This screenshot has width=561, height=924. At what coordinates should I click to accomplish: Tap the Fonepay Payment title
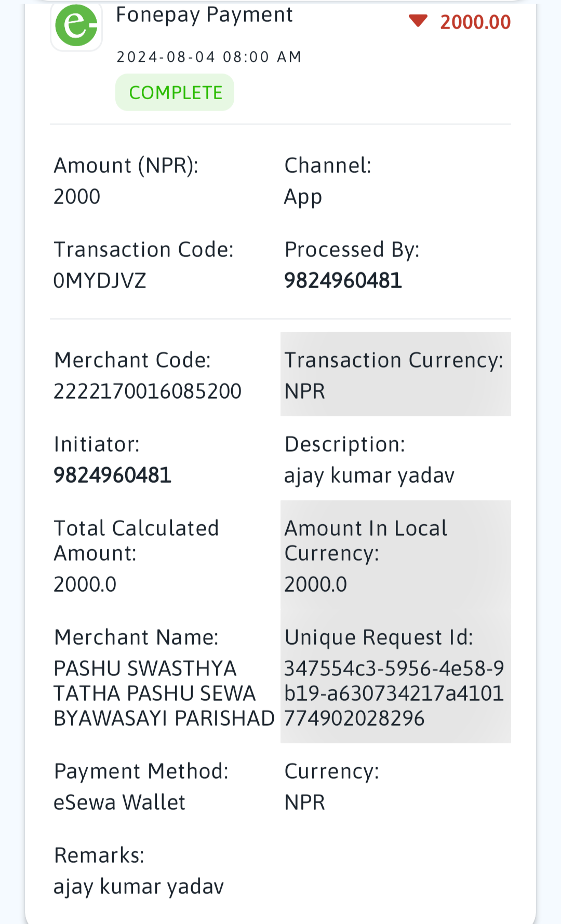click(x=204, y=15)
